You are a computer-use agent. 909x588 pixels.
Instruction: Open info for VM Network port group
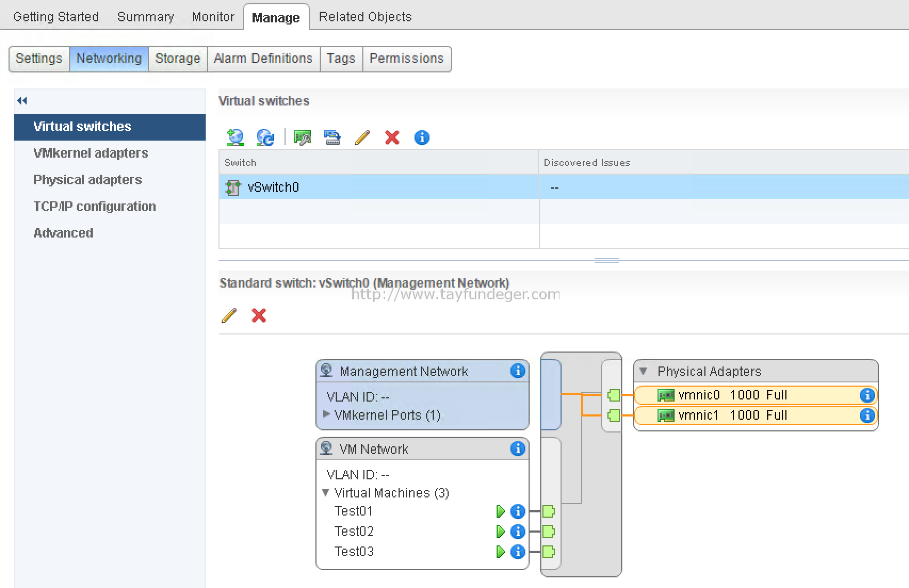click(517, 448)
